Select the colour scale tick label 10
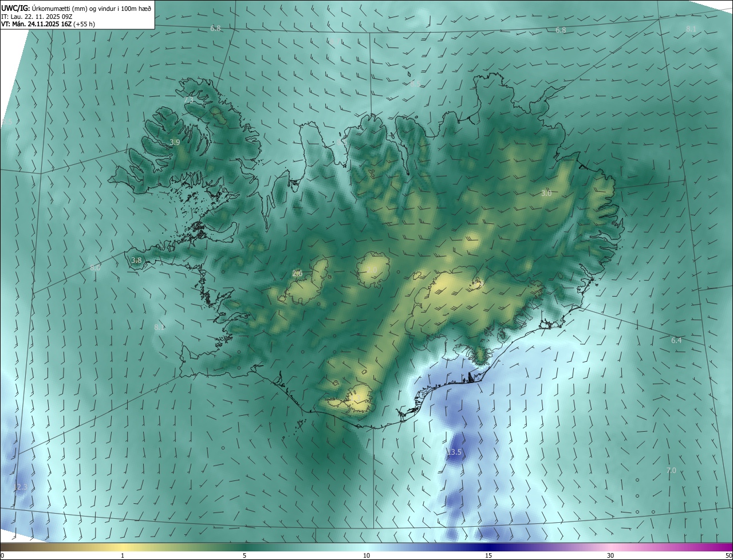The width and height of the screenshot is (733, 560). click(366, 555)
